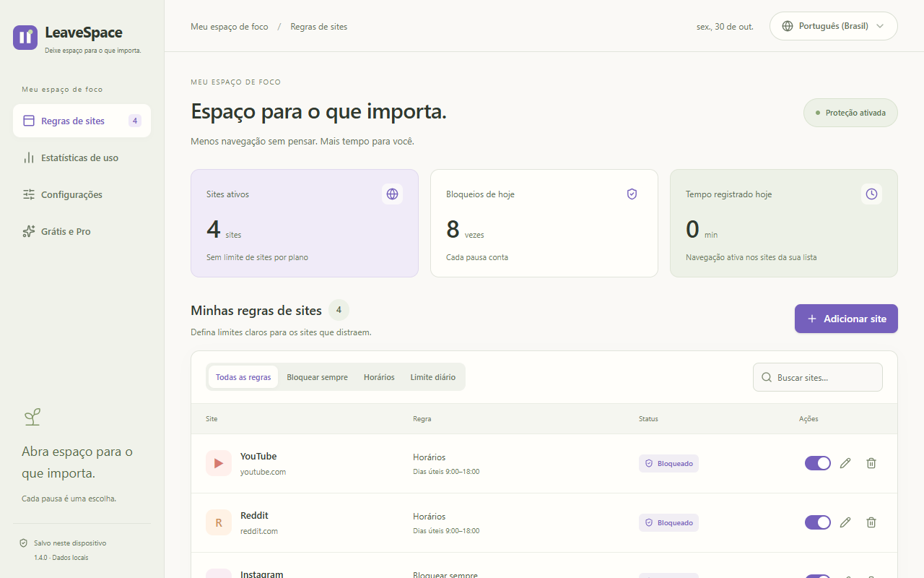Delete the Reddit rule with trash icon

[871, 522]
